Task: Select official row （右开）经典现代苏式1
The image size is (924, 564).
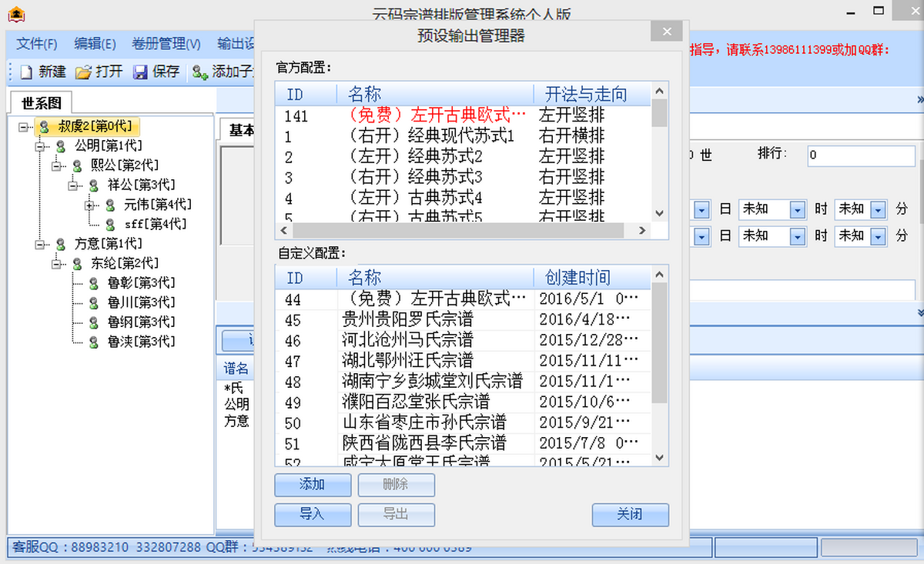Action: 463,136
